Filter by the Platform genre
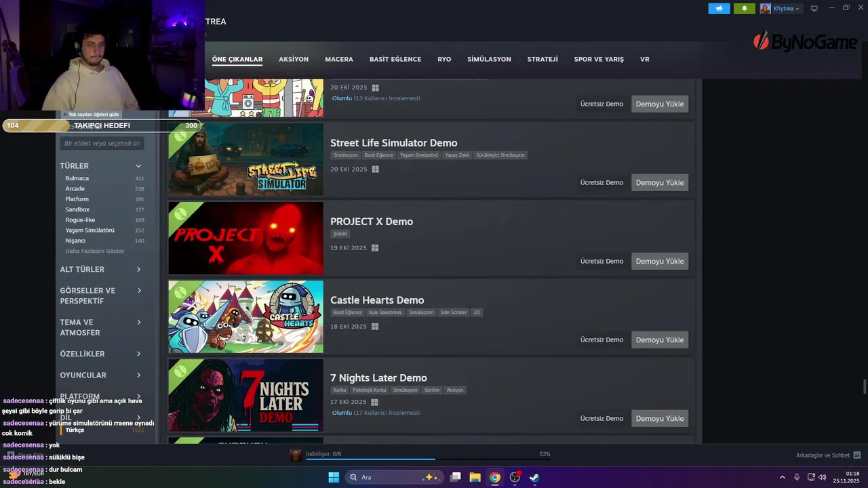 pyautogui.click(x=77, y=199)
